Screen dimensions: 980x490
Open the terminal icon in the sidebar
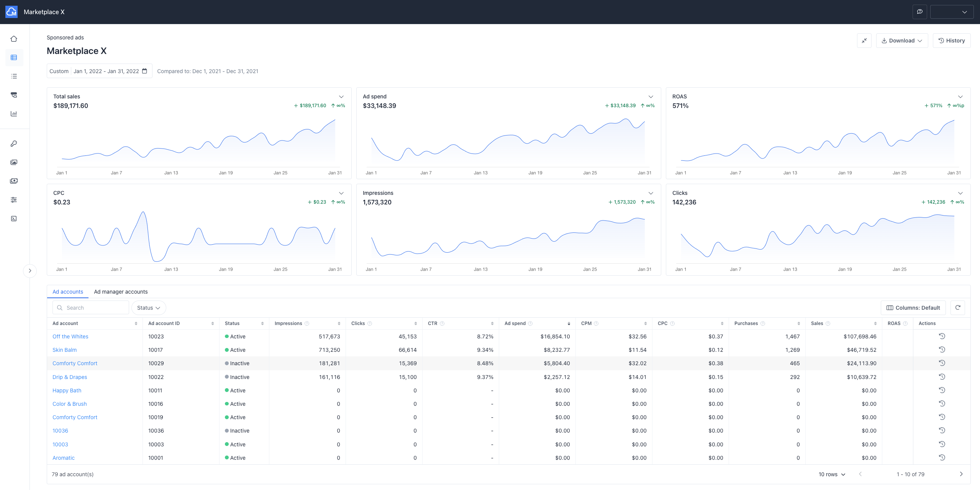pyautogui.click(x=14, y=218)
